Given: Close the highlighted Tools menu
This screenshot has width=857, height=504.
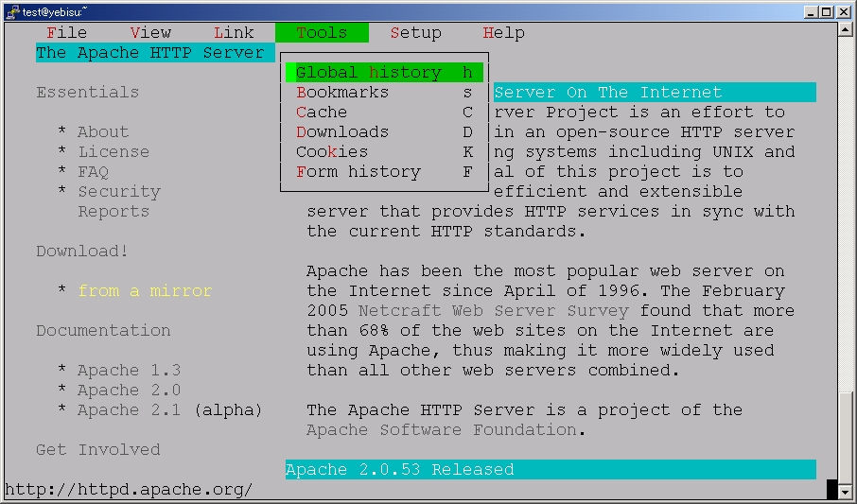Looking at the screenshot, I should point(322,33).
